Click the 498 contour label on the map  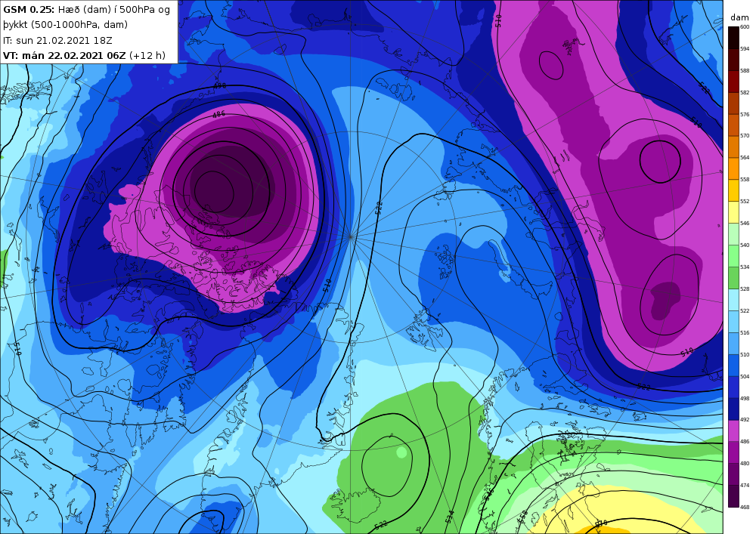tap(219, 85)
